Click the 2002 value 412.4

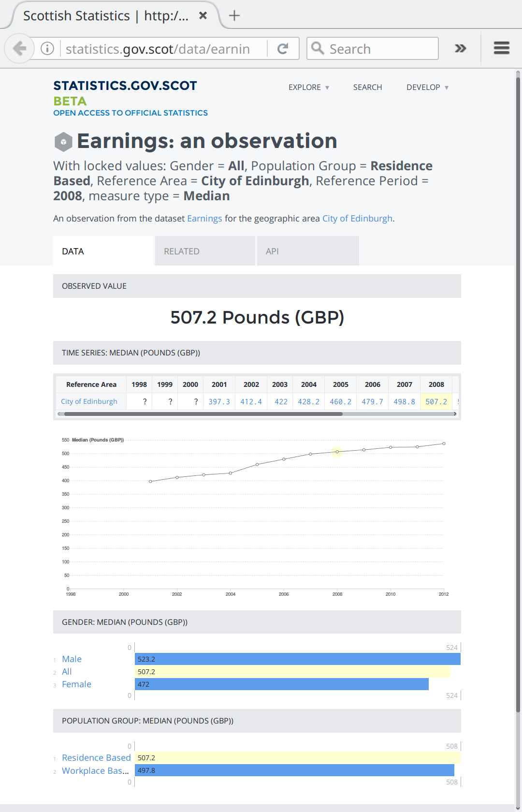pyautogui.click(x=251, y=402)
